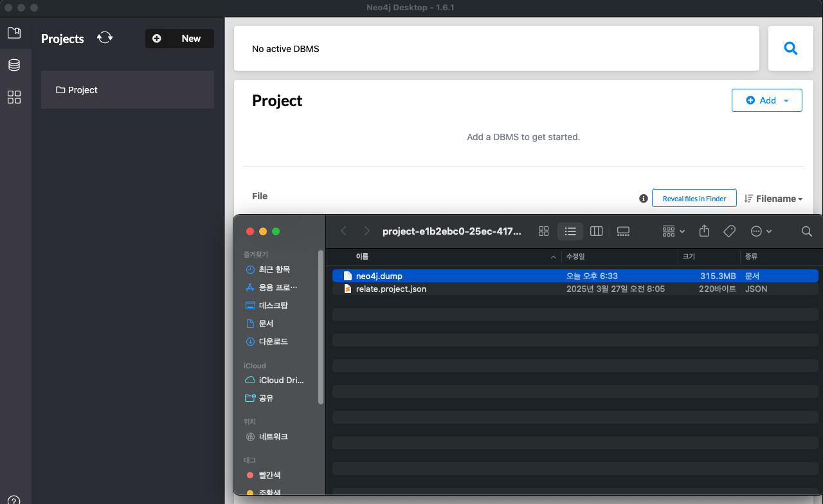Close the Finder window

pos(249,231)
